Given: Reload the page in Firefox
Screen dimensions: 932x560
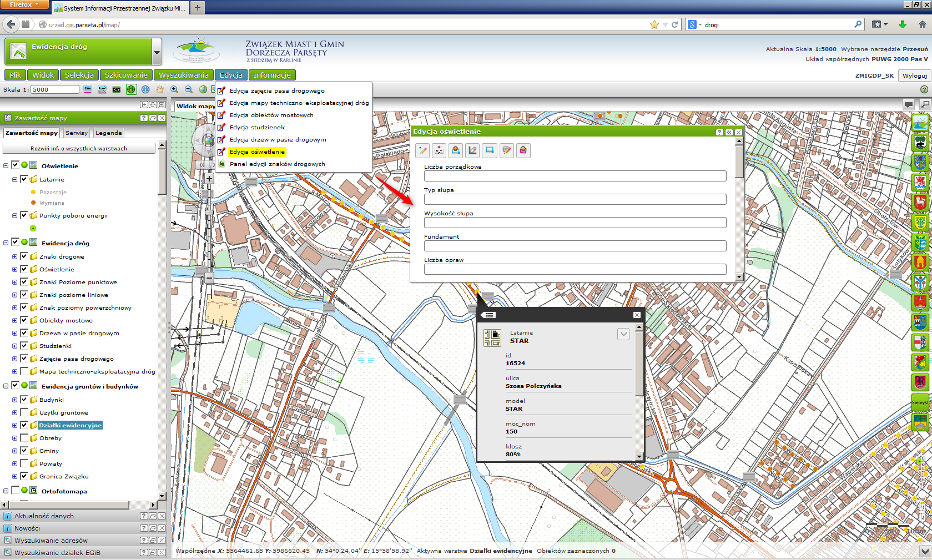Looking at the screenshot, I should pyautogui.click(x=675, y=24).
